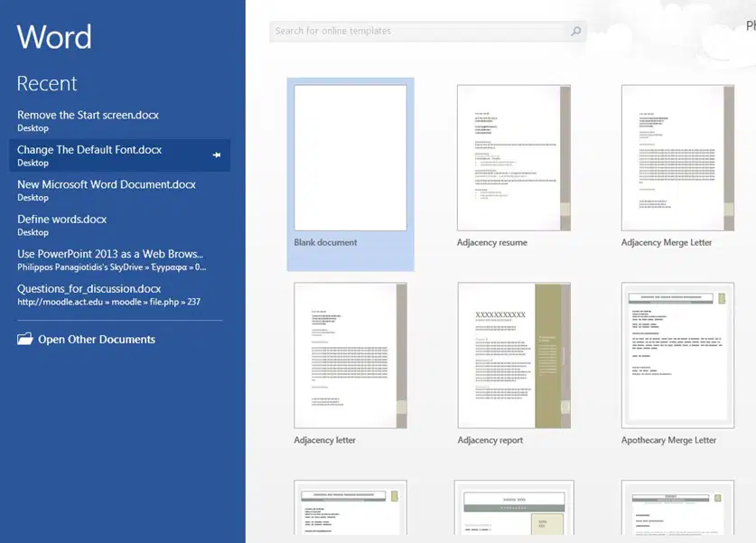Click the Adjacency Merge Letter label
The width and height of the screenshot is (756, 543).
tap(667, 242)
